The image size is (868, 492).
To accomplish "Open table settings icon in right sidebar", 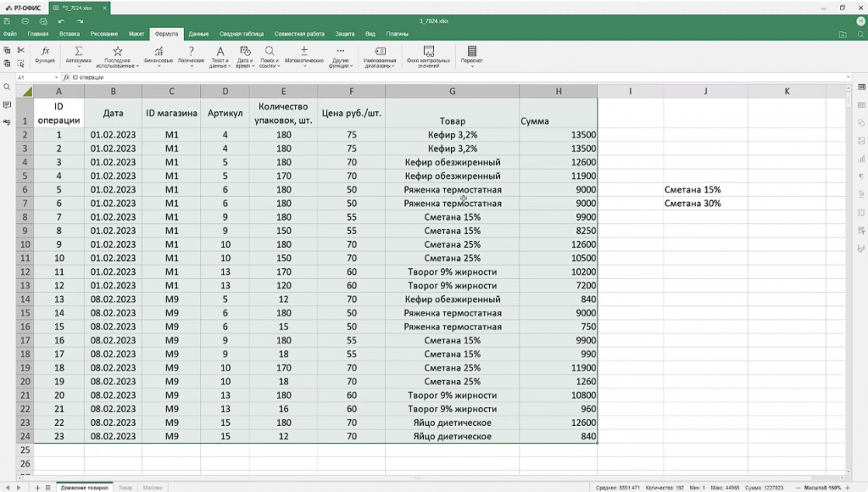I will pos(861,104).
